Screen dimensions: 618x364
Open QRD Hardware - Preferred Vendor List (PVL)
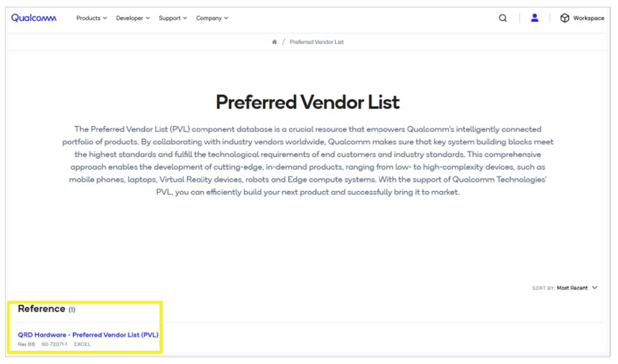click(x=88, y=335)
